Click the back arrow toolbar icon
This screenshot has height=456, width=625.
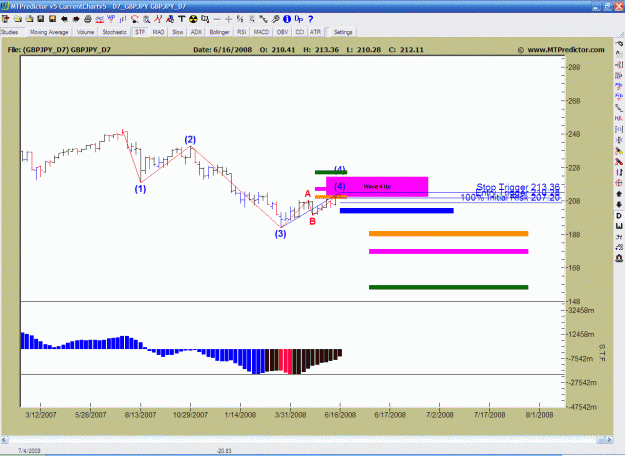click(x=64, y=19)
